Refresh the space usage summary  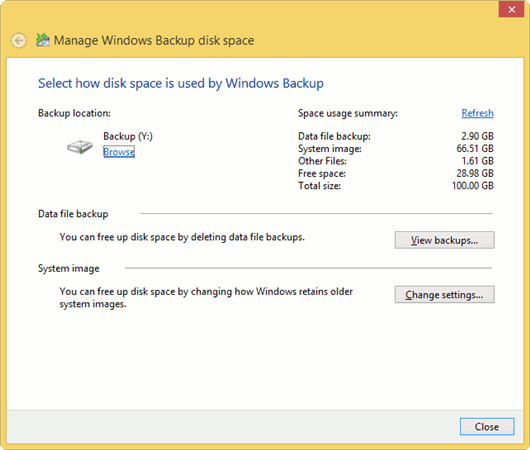point(477,113)
